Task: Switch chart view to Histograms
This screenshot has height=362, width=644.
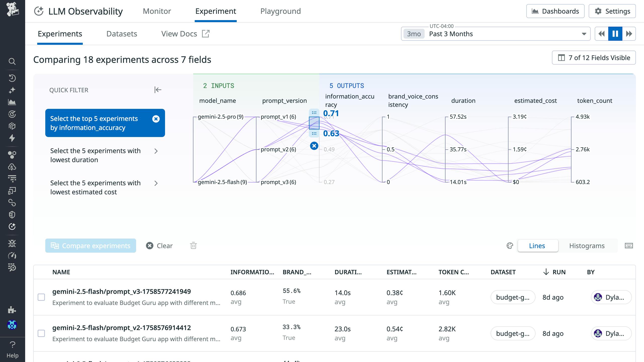Action: pos(587,246)
